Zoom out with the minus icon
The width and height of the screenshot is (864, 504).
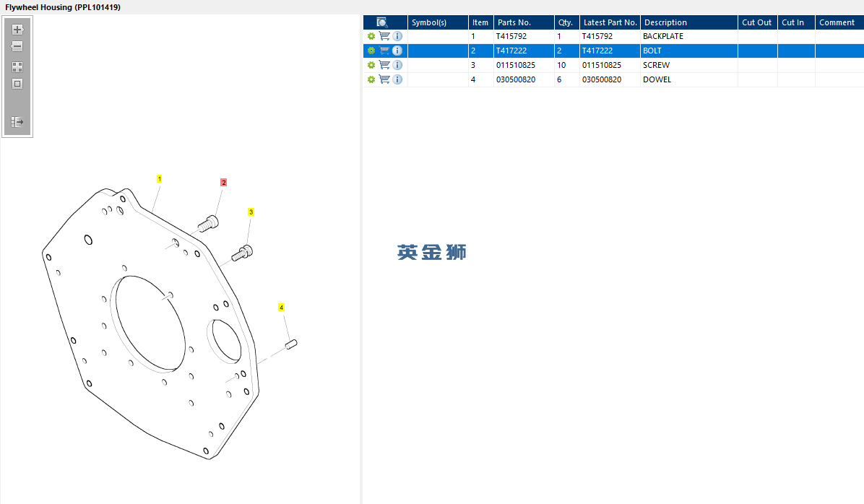click(17, 46)
